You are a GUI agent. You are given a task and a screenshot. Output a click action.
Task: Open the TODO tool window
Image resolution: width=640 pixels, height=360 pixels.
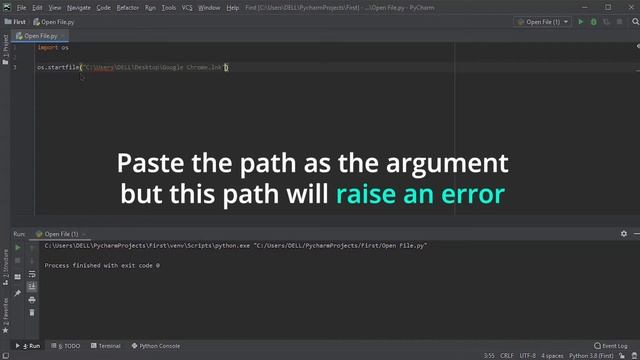(66, 346)
